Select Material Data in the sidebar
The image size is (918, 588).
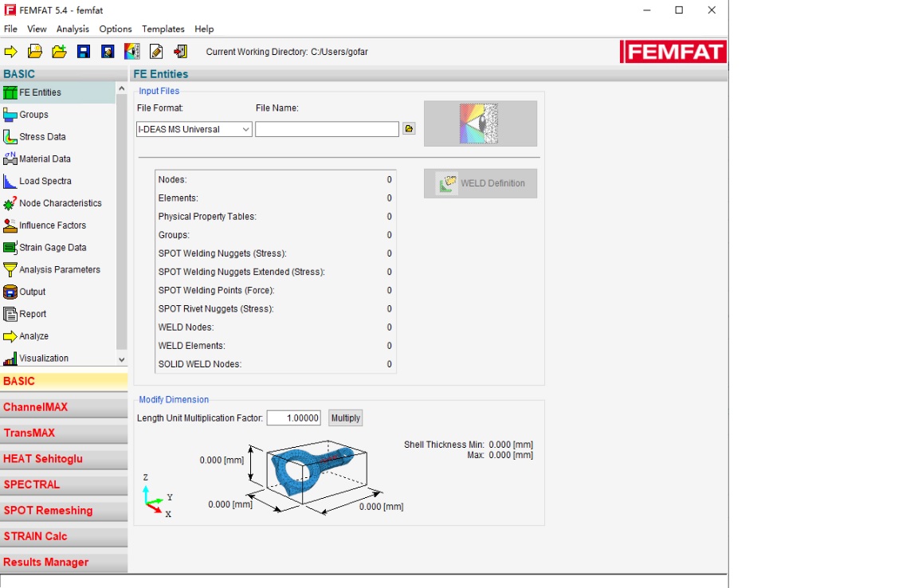pos(45,159)
